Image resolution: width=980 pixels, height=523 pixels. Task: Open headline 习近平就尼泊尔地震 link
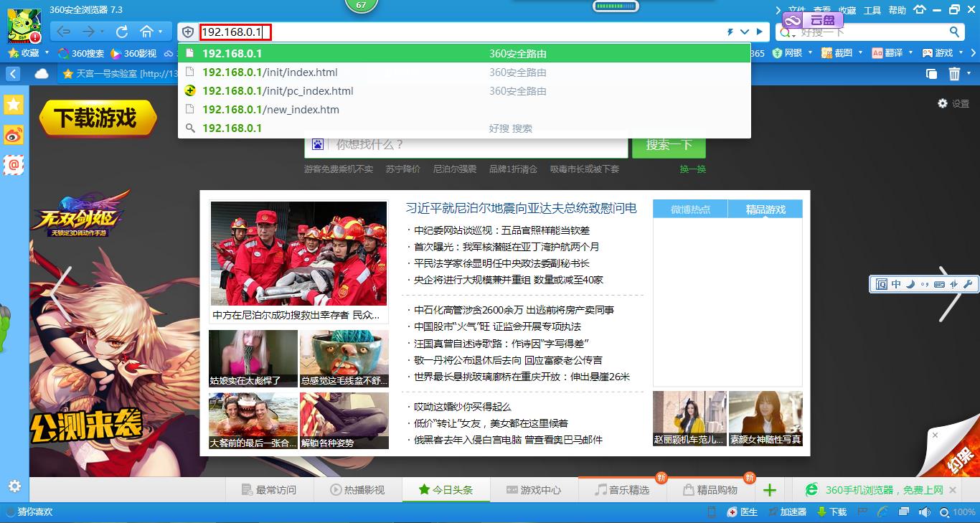pos(521,208)
